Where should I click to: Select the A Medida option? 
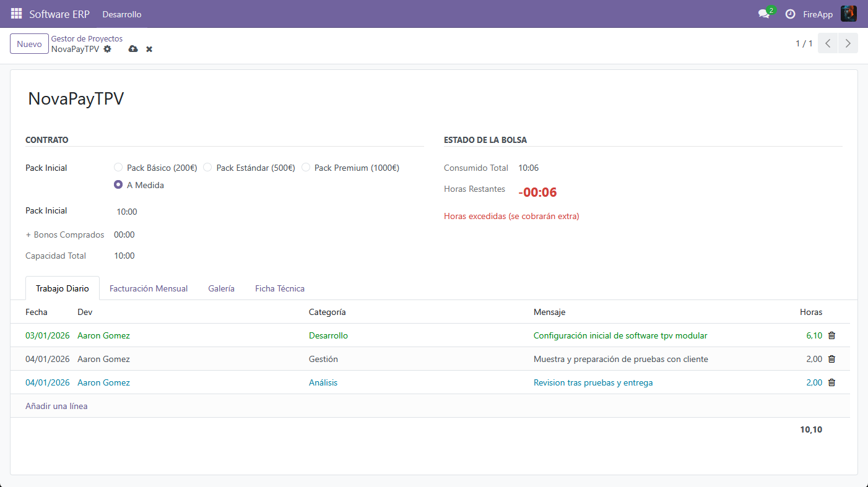118,185
